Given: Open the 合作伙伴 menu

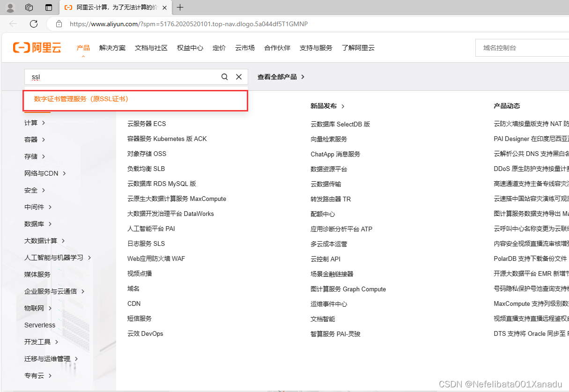Looking at the screenshot, I should coord(277,48).
